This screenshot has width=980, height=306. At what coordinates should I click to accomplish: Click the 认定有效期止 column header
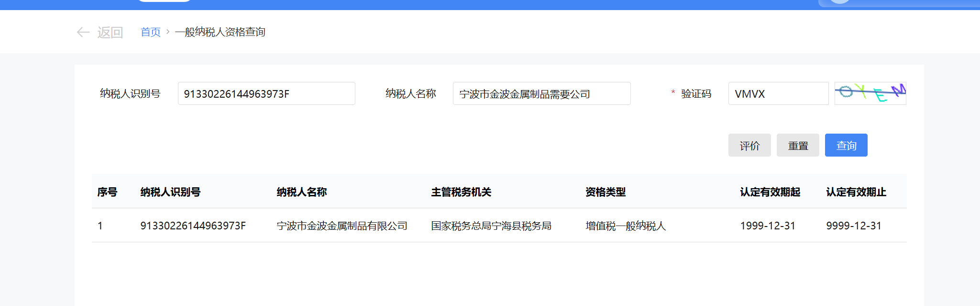coord(856,192)
